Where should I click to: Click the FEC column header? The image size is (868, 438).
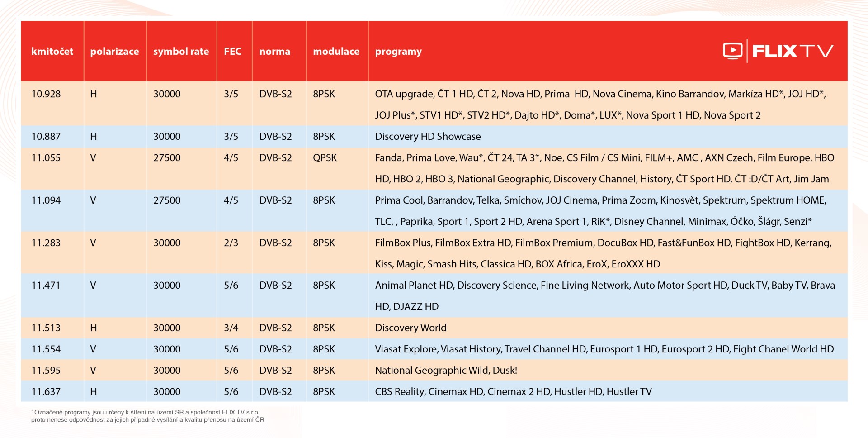(232, 52)
